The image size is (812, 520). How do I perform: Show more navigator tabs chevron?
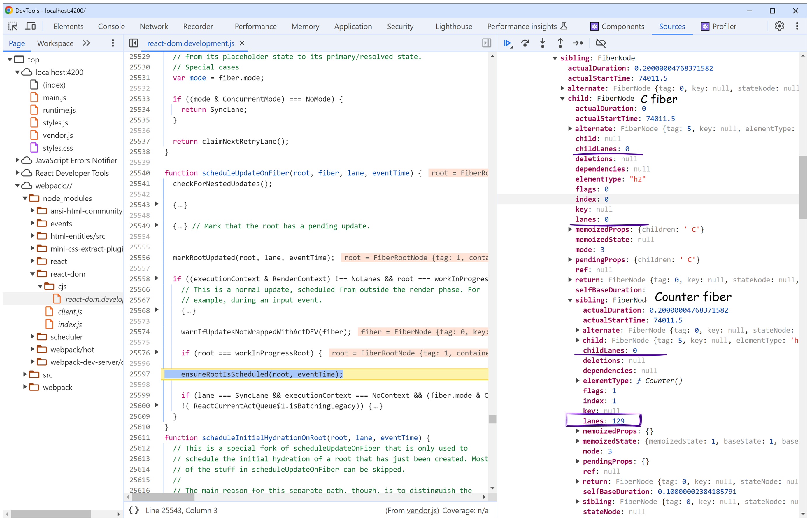tap(86, 43)
